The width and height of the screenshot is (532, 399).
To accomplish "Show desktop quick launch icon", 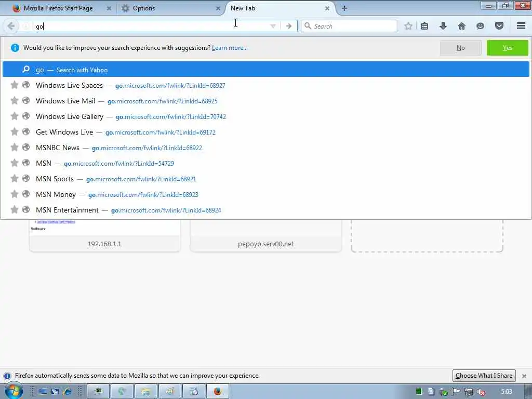I will pyautogui.click(x=43, y=392).
